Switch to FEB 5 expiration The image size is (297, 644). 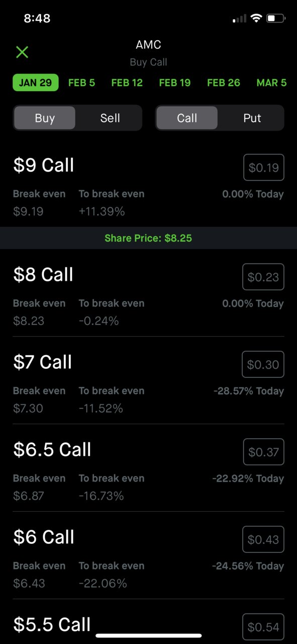pos(81,83)
